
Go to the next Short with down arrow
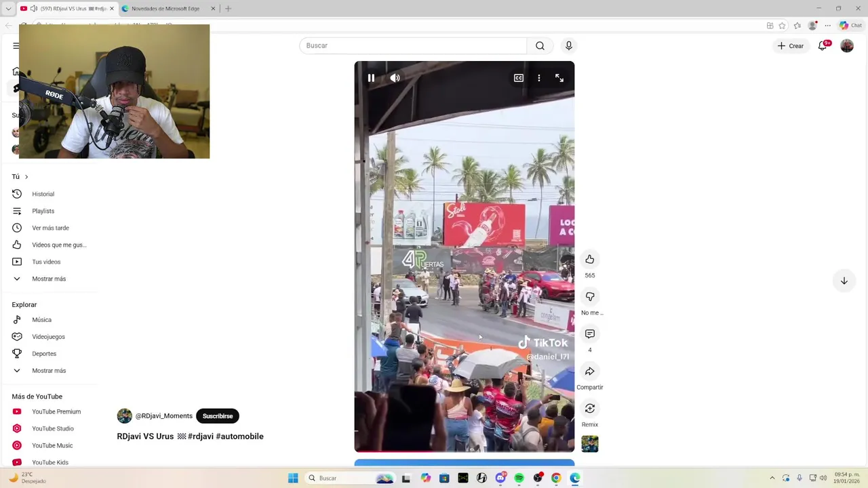pyautogui.click(x=844, y=281)
